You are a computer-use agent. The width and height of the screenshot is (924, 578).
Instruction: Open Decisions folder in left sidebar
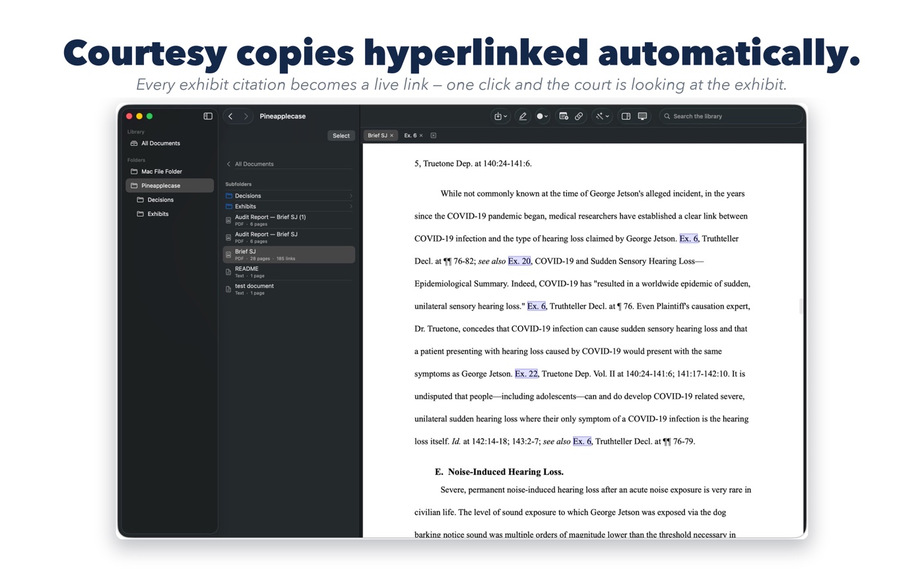pos(169,199)
